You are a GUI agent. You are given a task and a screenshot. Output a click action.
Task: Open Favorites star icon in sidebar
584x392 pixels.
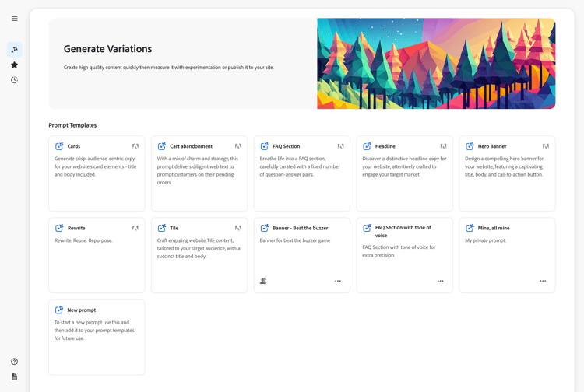click(x=15, y=65)
